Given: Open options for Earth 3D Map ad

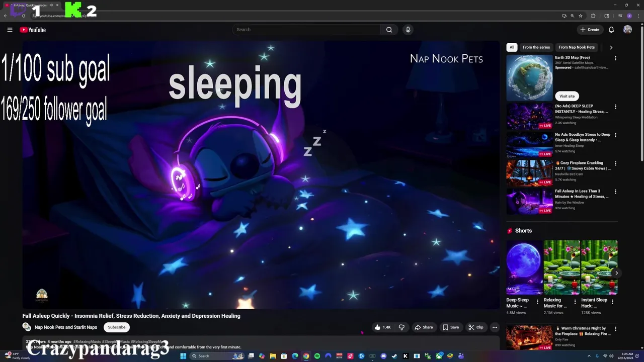Looking at the screenshot, I should click(x=615, y=58).
